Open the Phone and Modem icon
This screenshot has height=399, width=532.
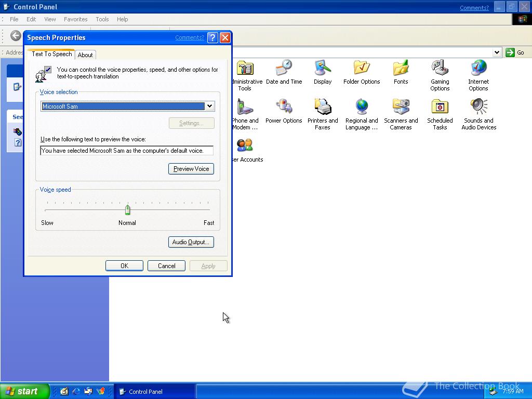pos(245,107)
